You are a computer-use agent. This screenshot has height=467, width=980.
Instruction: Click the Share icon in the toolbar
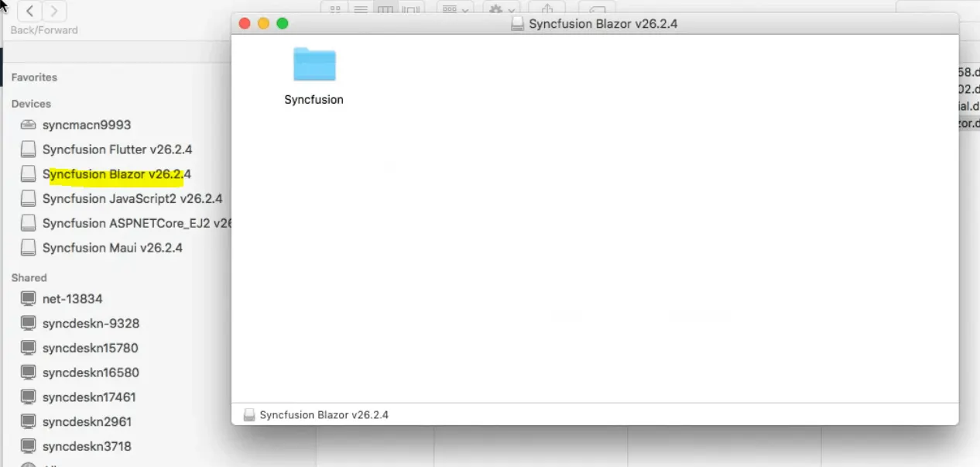[x=547, y=9]
